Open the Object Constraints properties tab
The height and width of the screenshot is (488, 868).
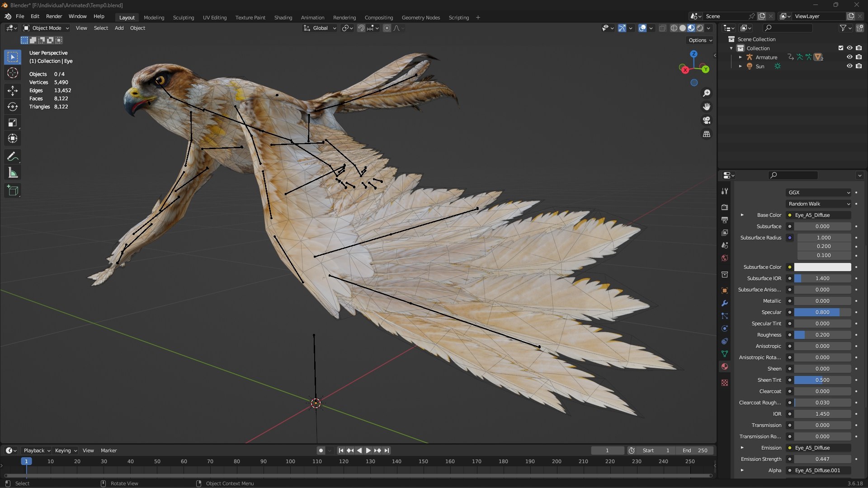(725, 341)
